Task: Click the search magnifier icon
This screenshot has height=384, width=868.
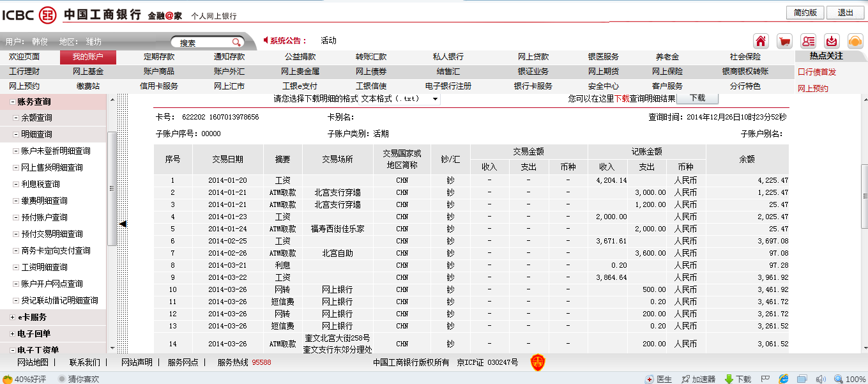Action: click(x=236, y=43)
